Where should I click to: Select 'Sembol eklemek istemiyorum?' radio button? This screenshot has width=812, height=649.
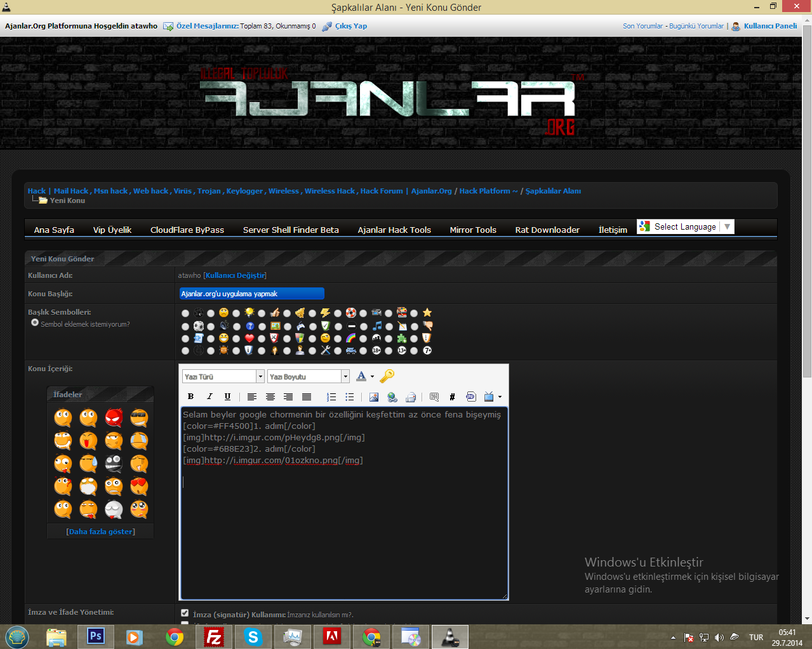tap(35, 323)
